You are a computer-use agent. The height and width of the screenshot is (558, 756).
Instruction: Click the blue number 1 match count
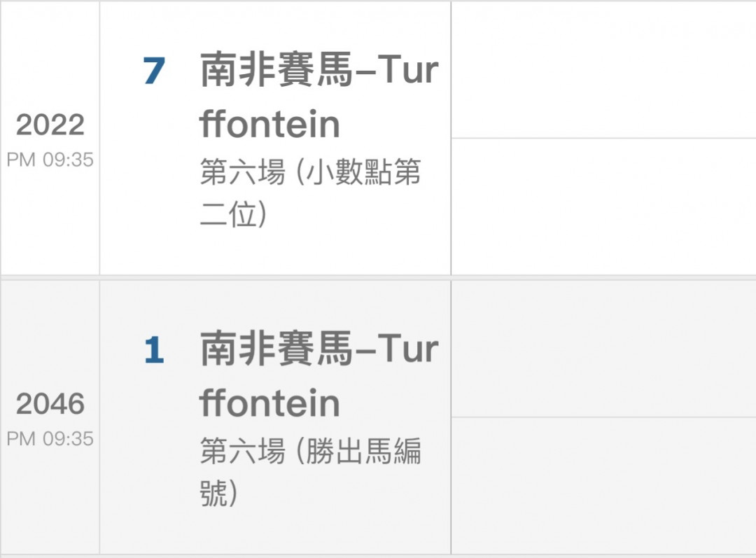click(x=154, y=349)
